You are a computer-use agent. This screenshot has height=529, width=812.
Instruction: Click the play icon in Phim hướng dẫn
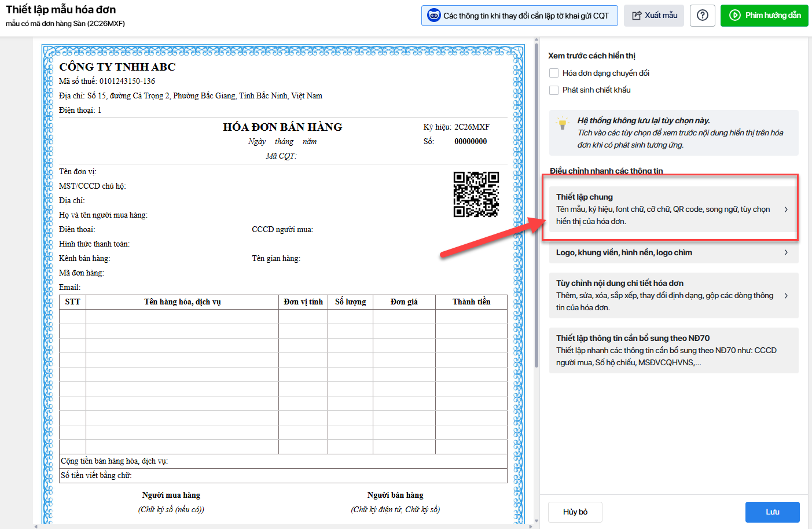click(734, 16)
